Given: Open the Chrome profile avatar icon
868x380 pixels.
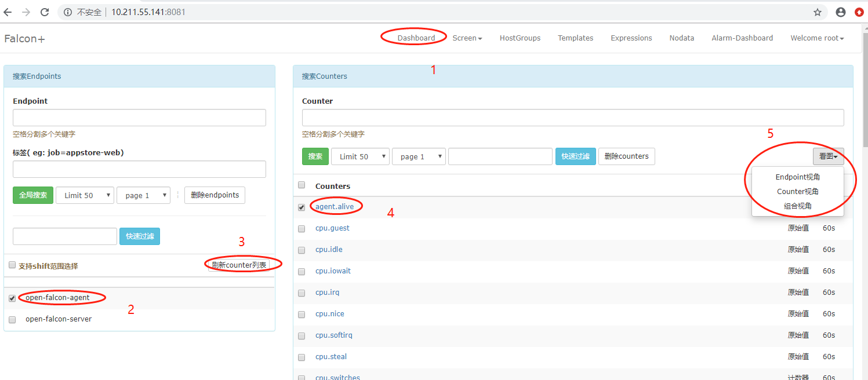Looking at the screenshot, I should pyautogui.click(x=840, y=12).
